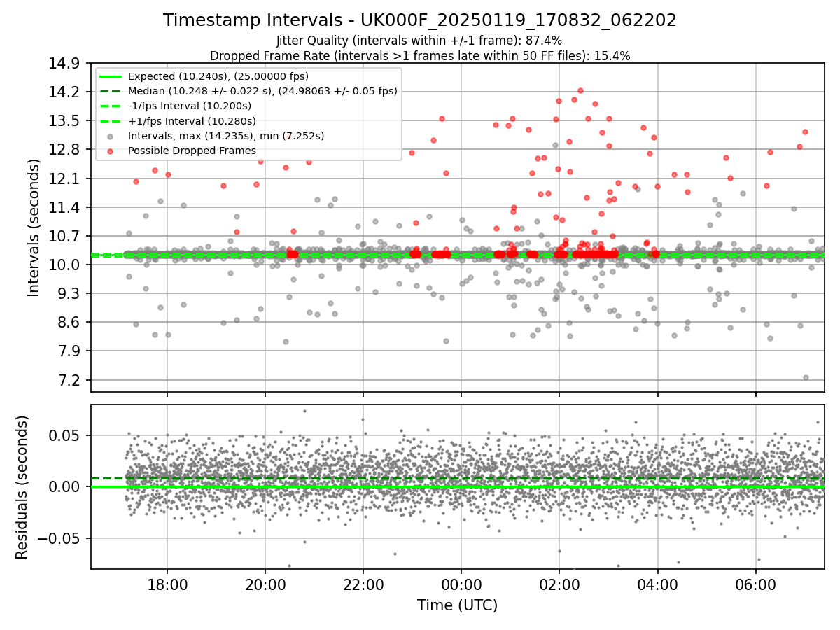
Task: Click the "Time (UTC)" x-axis label
Action: (x=457, y=605)
